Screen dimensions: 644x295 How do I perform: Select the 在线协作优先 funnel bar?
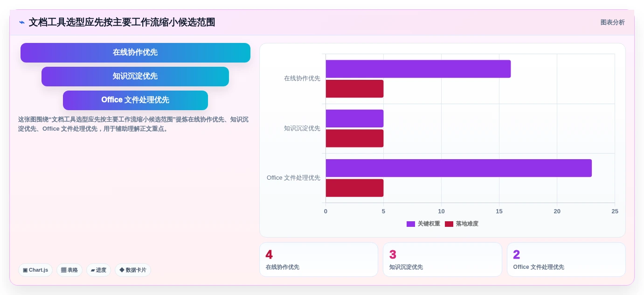(x=135, y=53)
